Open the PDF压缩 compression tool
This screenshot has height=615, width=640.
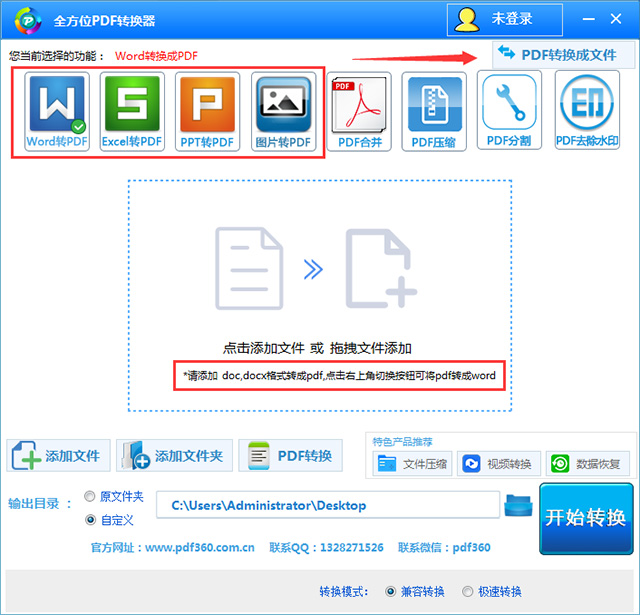(x=434, y=112)
